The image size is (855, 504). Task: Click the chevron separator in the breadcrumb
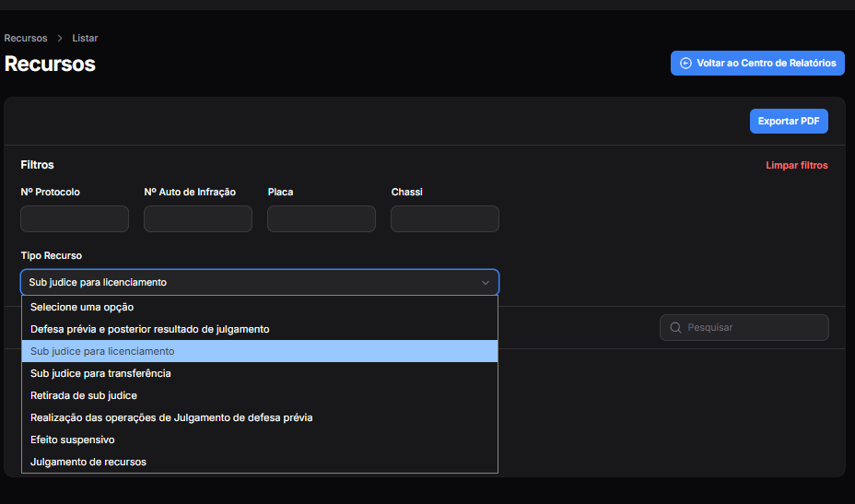(x=60, y=39)
